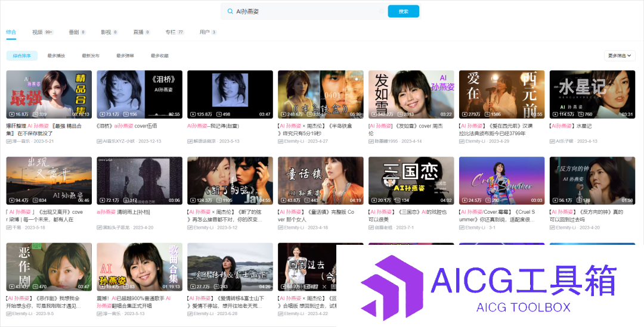Open the 番剧 tab

77,32
